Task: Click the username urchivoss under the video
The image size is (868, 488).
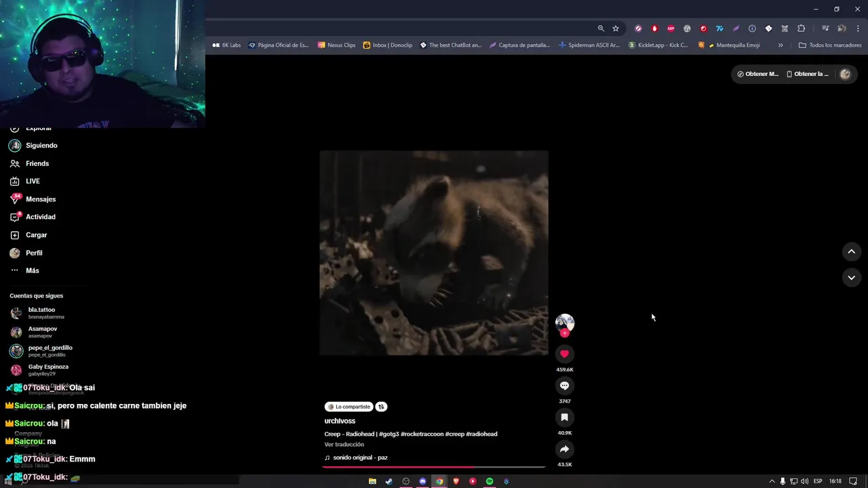Action: pyautogui.click(x=340, y=421)
